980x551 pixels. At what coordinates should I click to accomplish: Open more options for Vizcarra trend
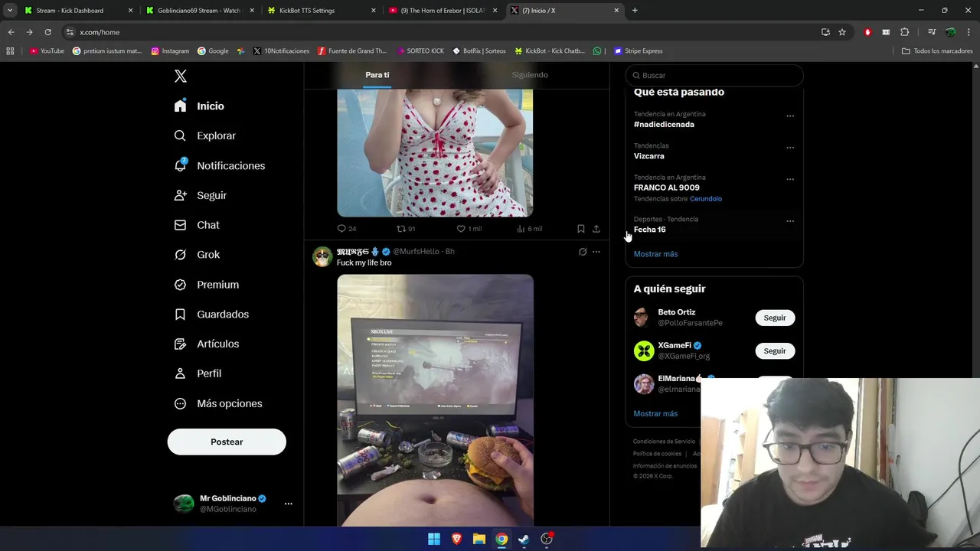click(790, 148)
